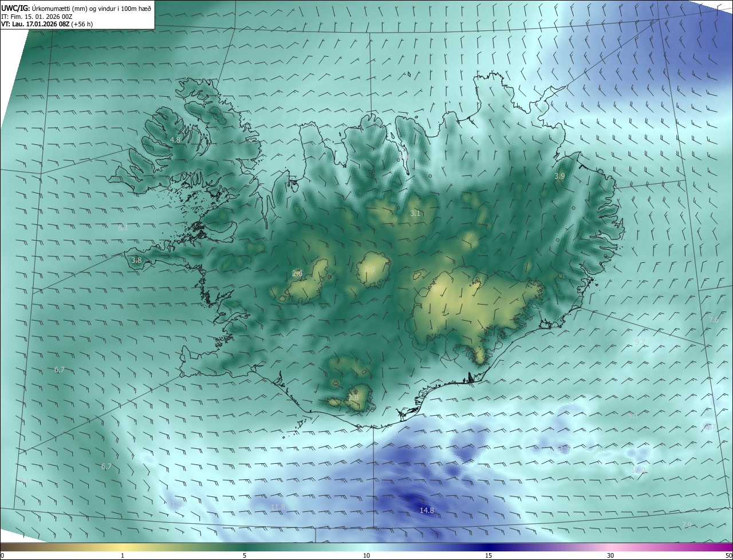Select the 7.9 value label near the colour bar
The width and height of the screenshot is (733, 560).
tap(687, 525)
